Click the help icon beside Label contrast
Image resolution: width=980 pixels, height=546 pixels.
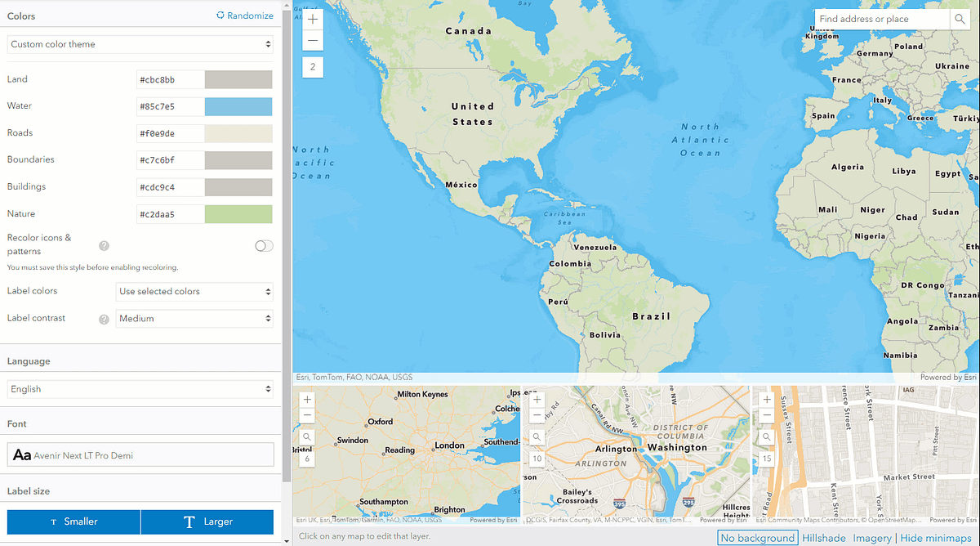(x=104, y=319)
